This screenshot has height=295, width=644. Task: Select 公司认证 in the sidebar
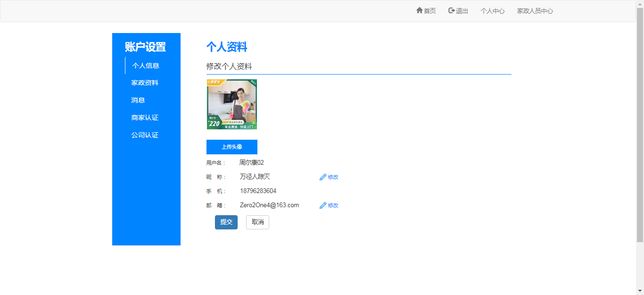(x=145, y=135)
